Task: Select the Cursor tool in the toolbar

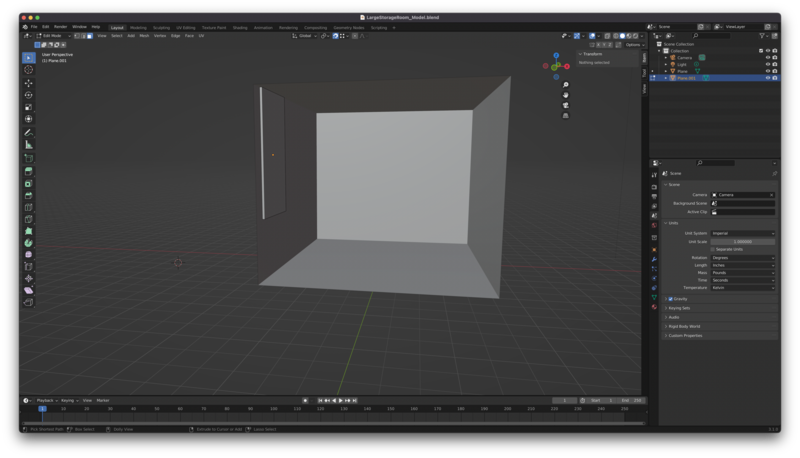Action: [28, 70]
